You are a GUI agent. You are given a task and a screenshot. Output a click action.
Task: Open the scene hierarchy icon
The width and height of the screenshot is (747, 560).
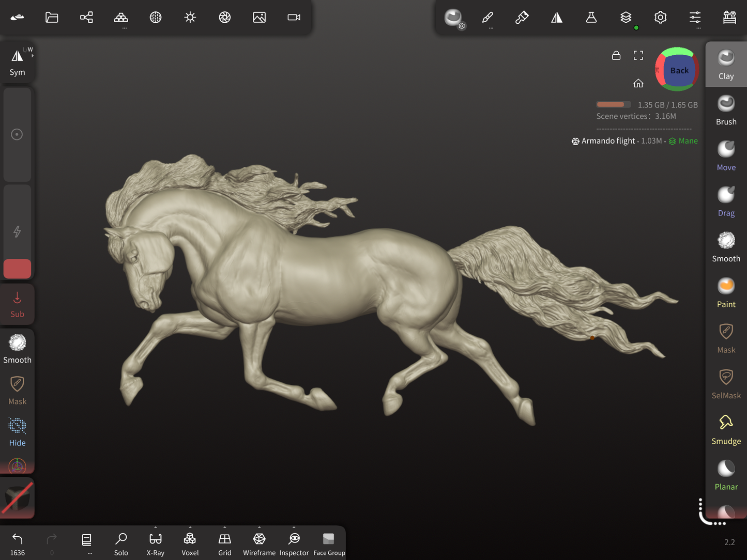[86, 18]
